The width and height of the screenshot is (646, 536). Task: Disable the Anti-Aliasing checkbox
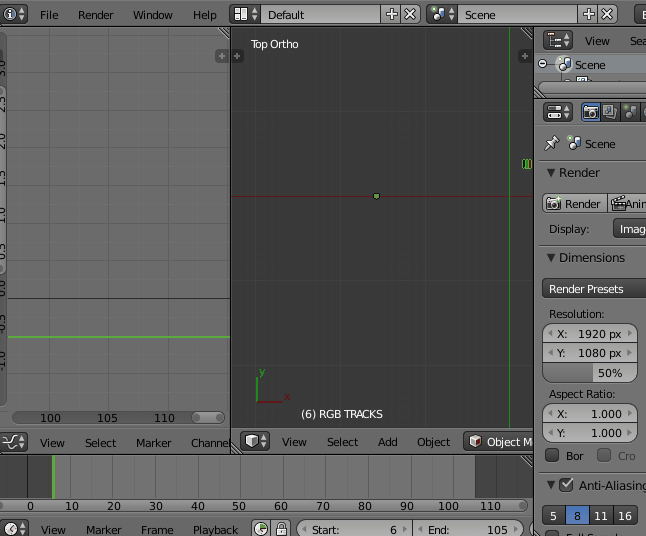[x=566, y=485]
